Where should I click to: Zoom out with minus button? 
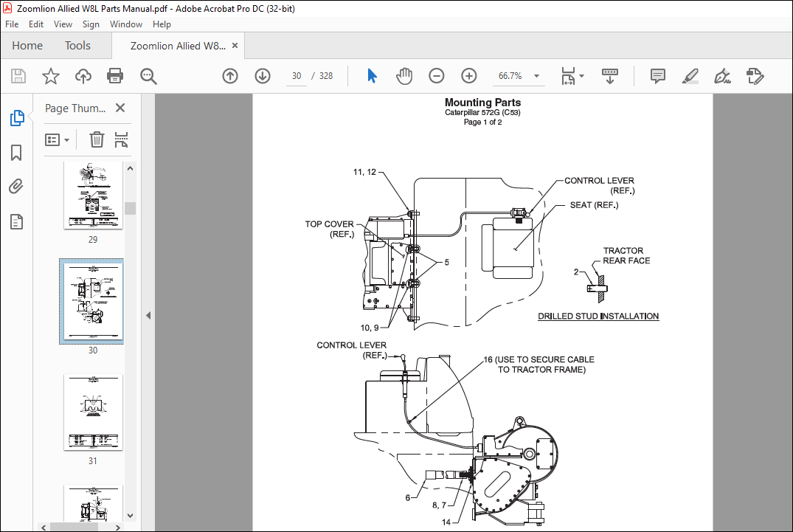437,76
